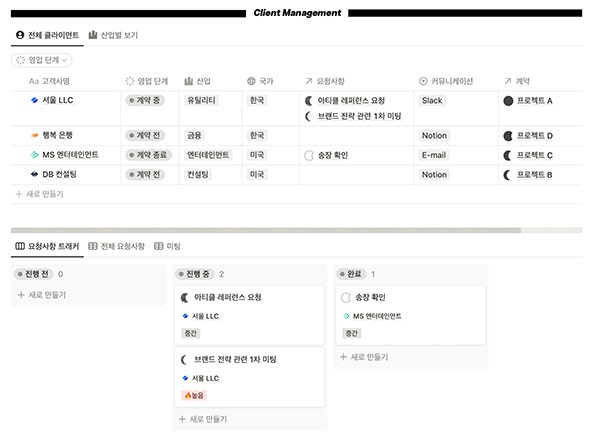600x436 pixels.
Task: Open the 영업 단계 filter dropdown
Action: (42, 60)
